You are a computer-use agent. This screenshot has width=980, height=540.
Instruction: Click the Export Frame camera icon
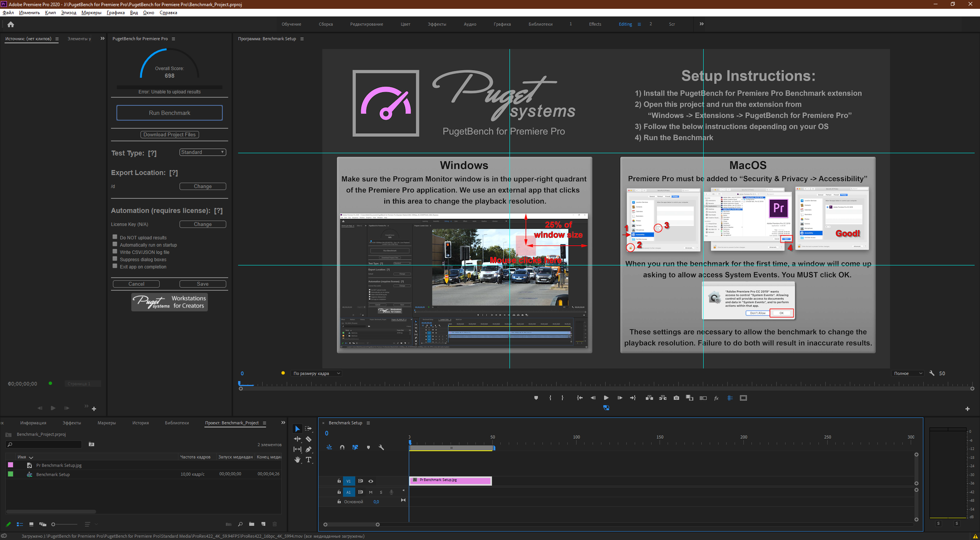(676, 398)
